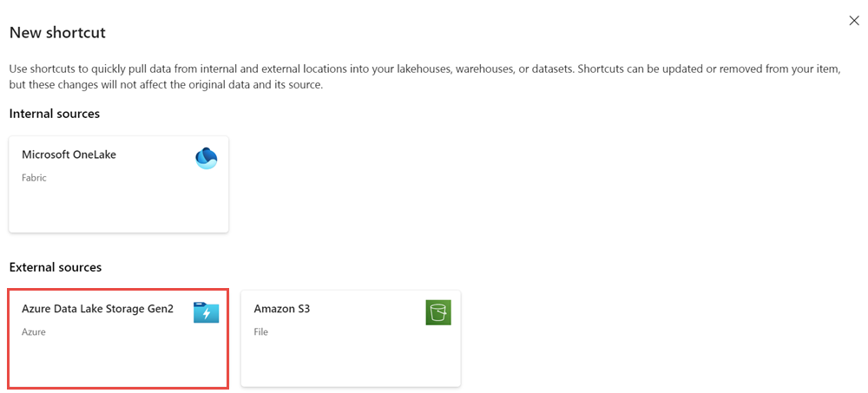The image size is (868, 393).
Task: Click the External sources section heading
Action: pos(56,267)
